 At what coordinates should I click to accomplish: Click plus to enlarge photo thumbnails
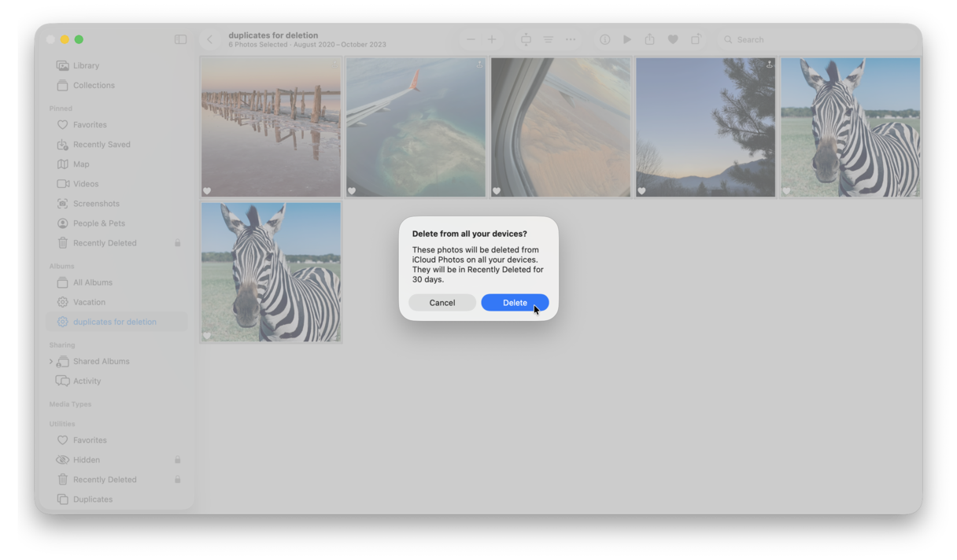coord(491,39)
